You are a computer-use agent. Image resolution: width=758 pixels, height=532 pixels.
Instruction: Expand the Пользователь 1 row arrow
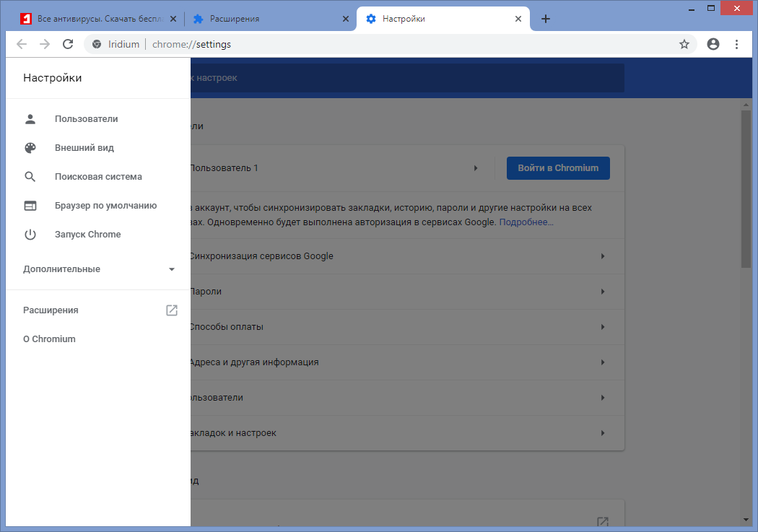click(476, 168)
